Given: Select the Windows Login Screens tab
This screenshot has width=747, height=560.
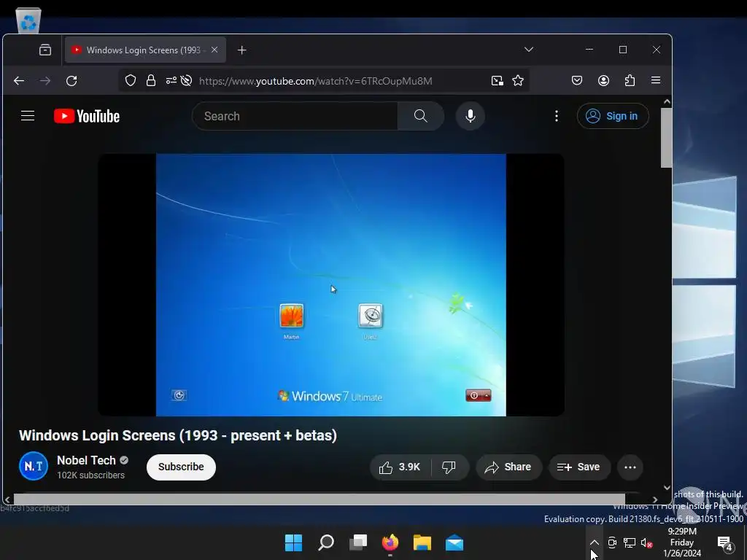Looking at the screenshot, I should coord(145,50).
